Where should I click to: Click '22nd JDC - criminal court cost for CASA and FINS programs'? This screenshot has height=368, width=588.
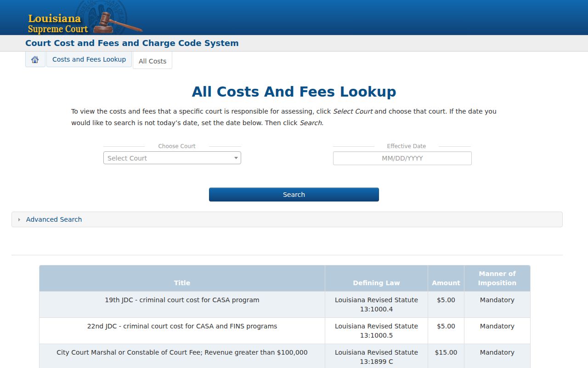pos(182,326)
